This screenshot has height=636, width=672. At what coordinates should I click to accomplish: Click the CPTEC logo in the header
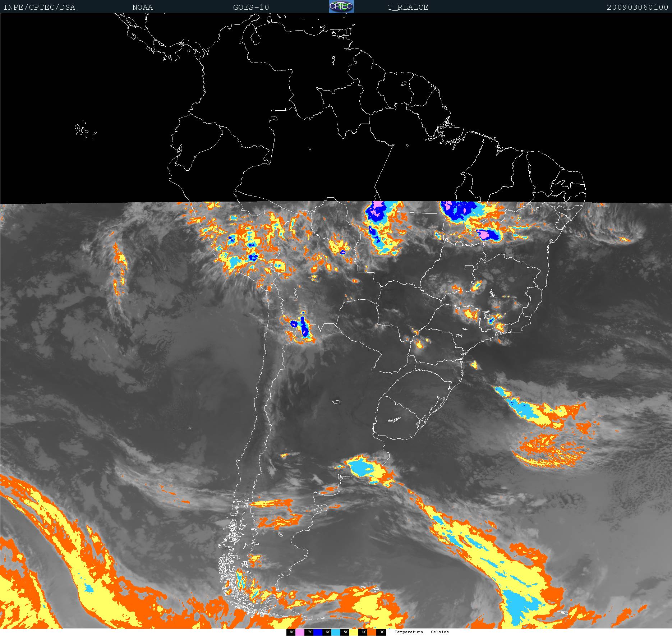pyautogui.click(x=341, y=6)
